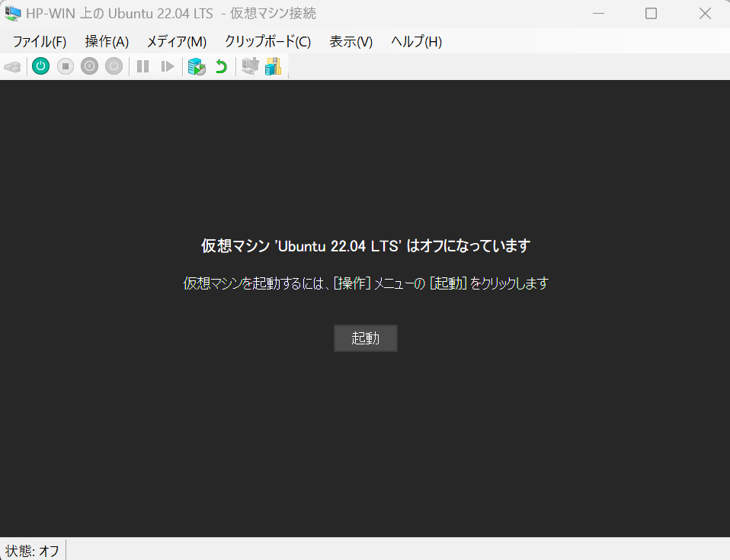Open the 表示(V) menu
This screenshot has width=730, height=560.
pyautogui.click(x=351, y=41)
